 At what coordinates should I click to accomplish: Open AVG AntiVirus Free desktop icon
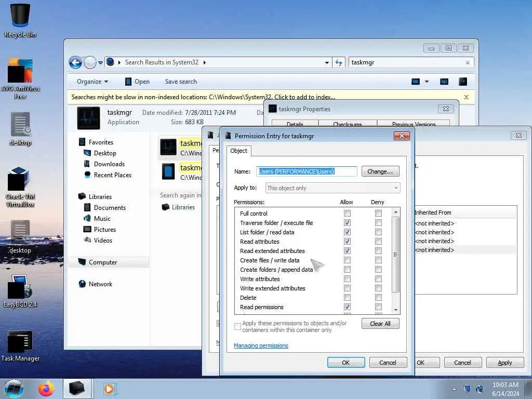point(20,79)
